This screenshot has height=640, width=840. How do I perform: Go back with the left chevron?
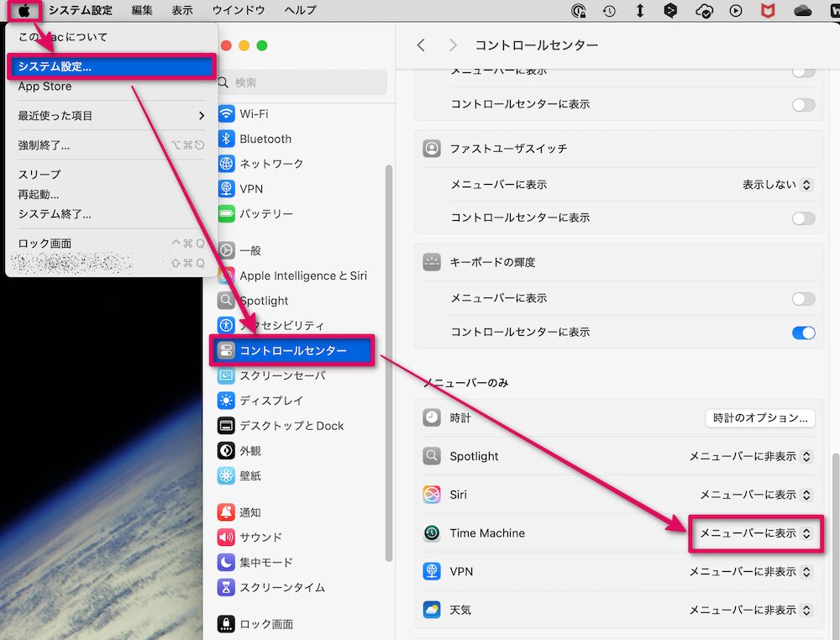pos(421,45)
